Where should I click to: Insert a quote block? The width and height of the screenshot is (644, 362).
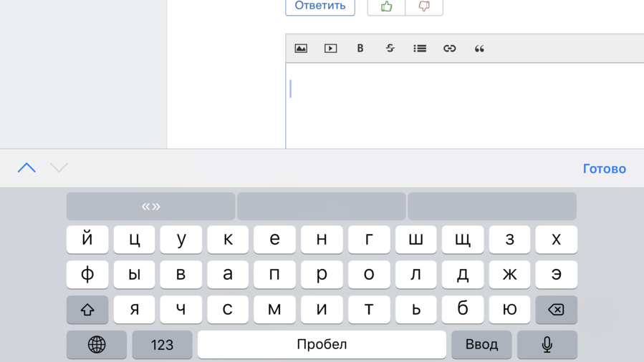479,49
